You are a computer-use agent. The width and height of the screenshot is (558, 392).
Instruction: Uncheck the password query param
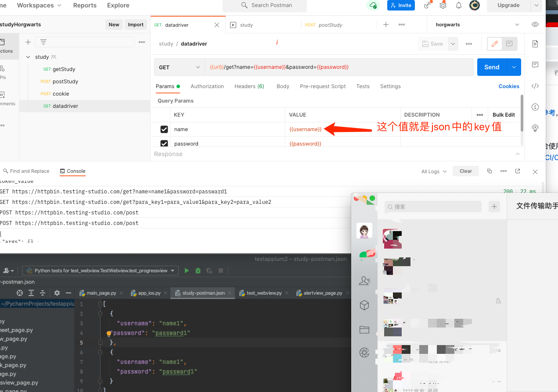coord(164,143)
